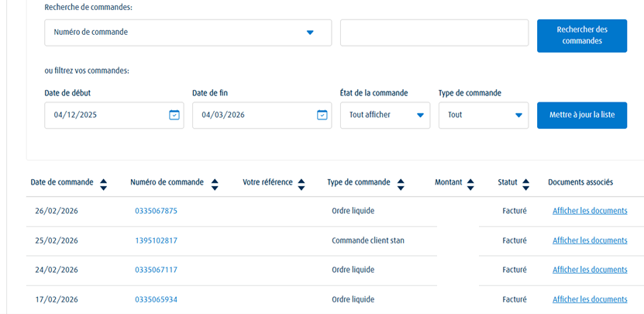The height and width of the screenshot is (314, 644).
Task: Show documents for order 0335067875
Action: point(590,211)
